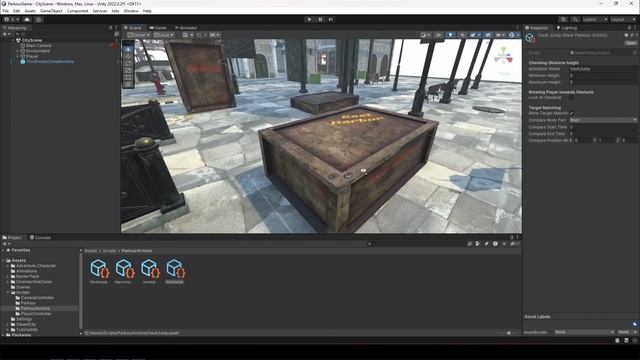Collapse the CityScene root in Hierarchy
640x360 pixels.
[x=13, y=40]
